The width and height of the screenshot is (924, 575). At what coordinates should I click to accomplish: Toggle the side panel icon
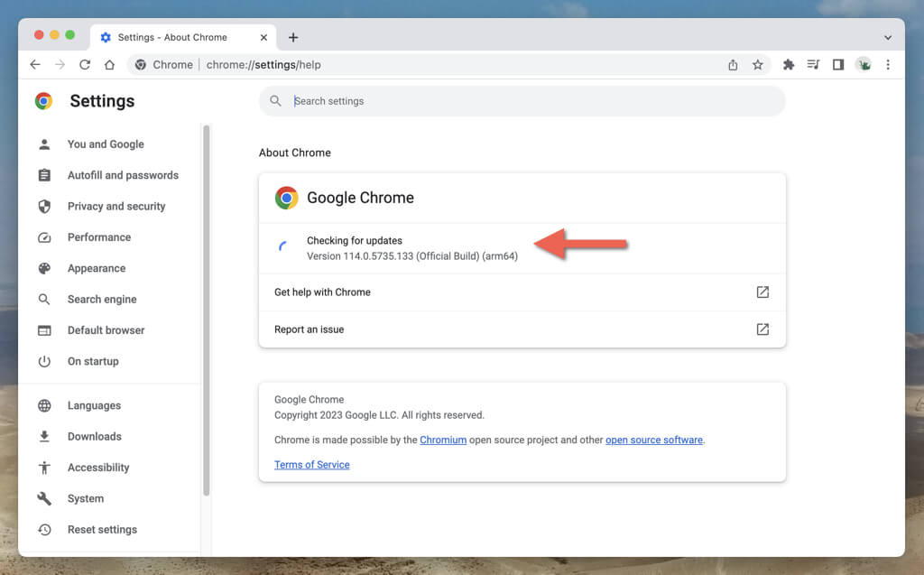click(838, 65)
